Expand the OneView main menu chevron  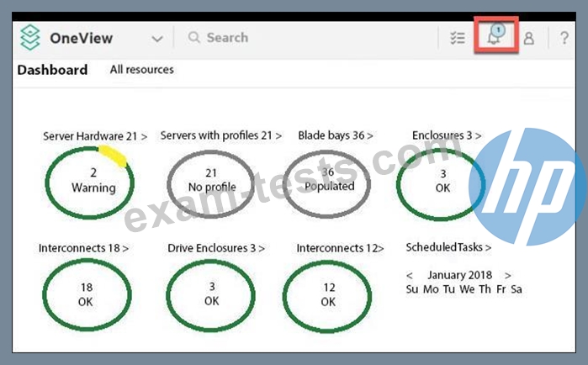tap(157, 38)
